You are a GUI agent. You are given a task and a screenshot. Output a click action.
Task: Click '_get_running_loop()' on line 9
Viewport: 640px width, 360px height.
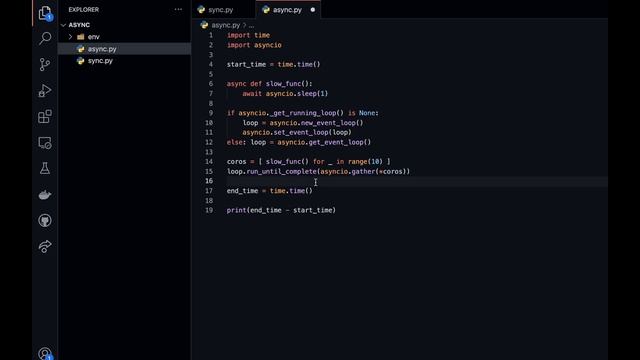(x=307, y=113)
